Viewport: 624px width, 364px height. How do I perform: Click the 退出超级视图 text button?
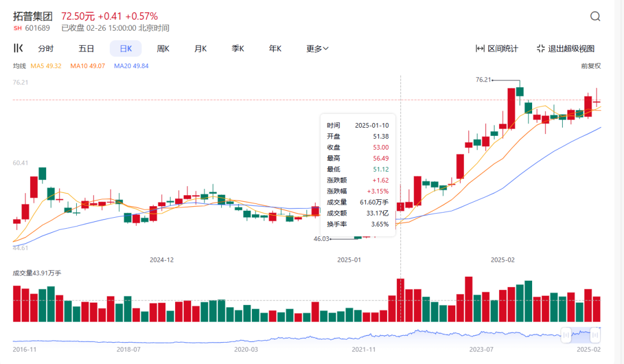tap(571, 49)
